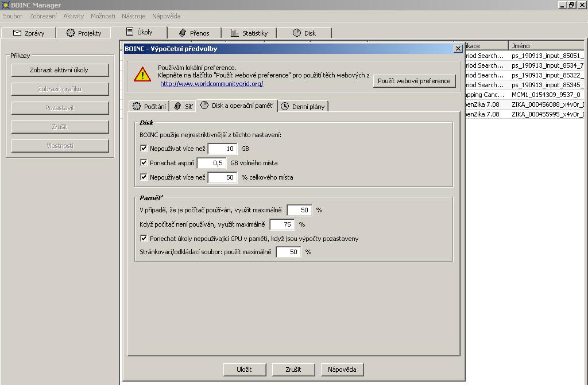Select task row ps_190913_input_85345

pyautogui.click(x=525, y=85)
